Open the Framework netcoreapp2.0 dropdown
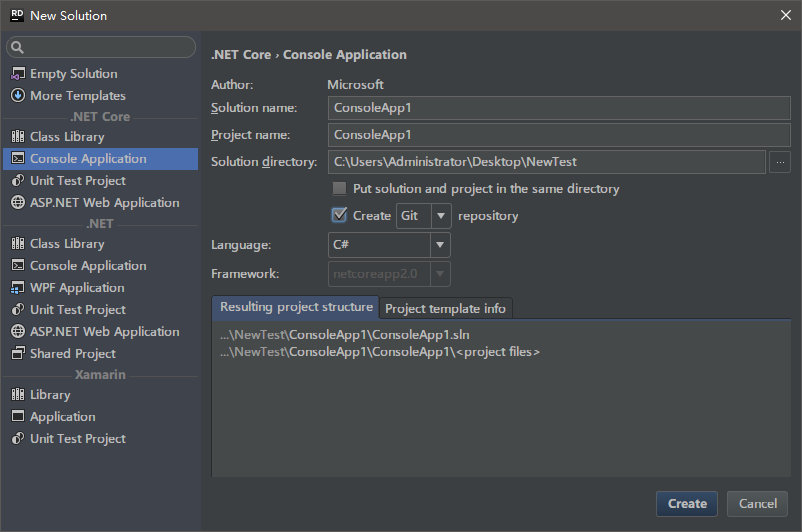This screenshot has width=802, height=532. point(440,274)
